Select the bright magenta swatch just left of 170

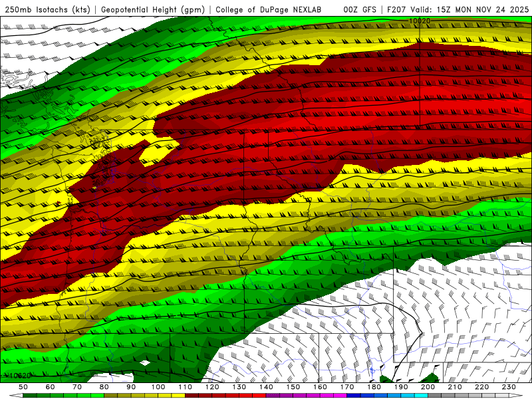click(340, 396)
